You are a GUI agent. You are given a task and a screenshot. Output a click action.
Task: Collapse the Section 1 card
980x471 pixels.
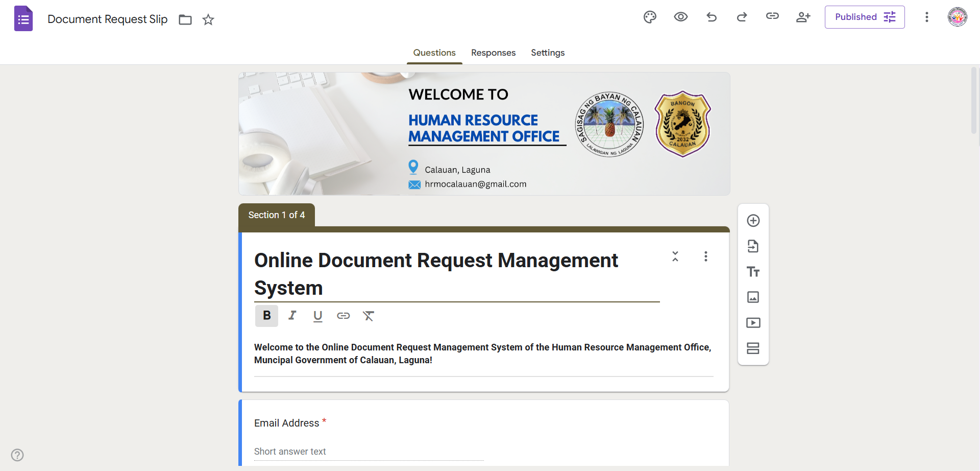(675, 256)
